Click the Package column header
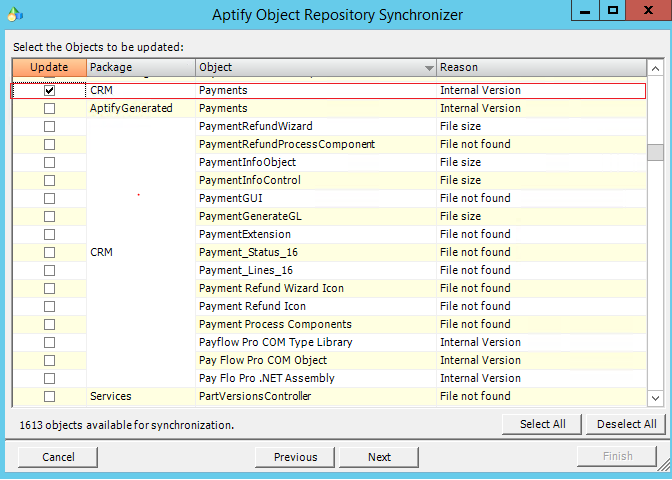Screen dimensions: 672x480 (x=141, y=67)
